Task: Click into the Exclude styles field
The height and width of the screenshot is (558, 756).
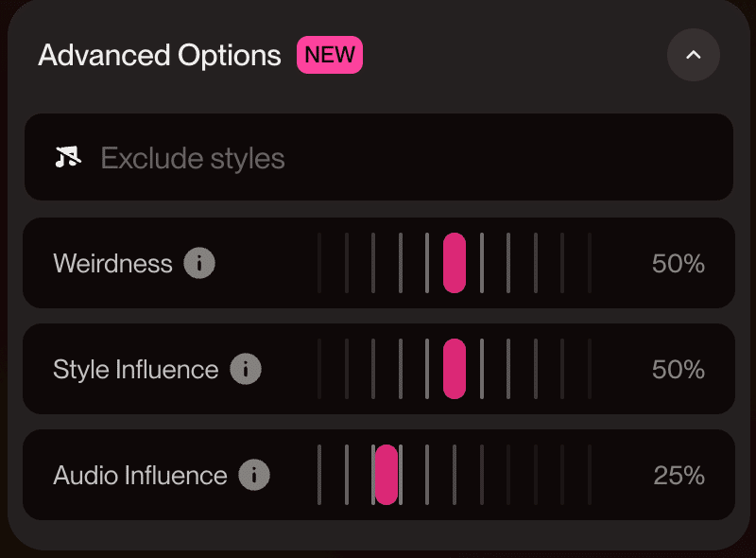Action: 378,157
